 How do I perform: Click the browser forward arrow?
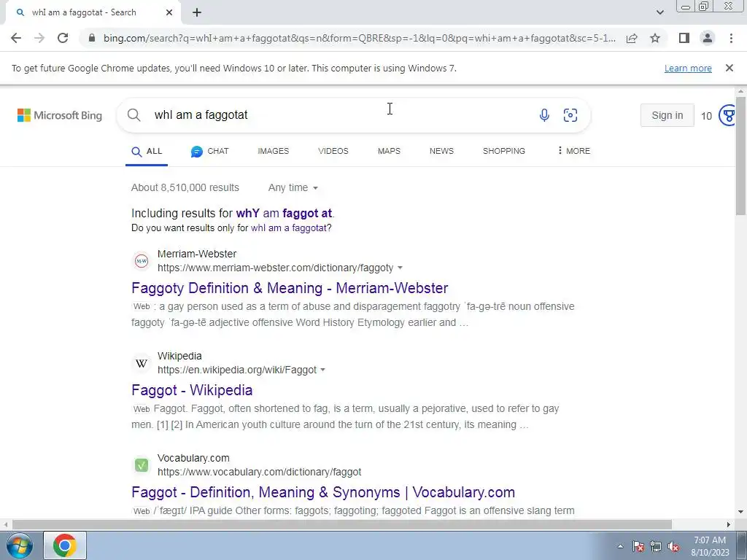(39, 38)
